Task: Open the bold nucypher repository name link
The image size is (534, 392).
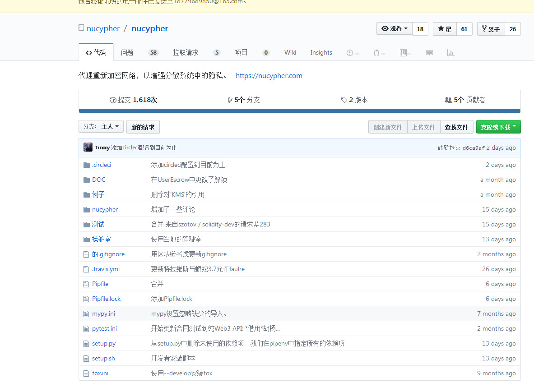Action: [150, 28]
